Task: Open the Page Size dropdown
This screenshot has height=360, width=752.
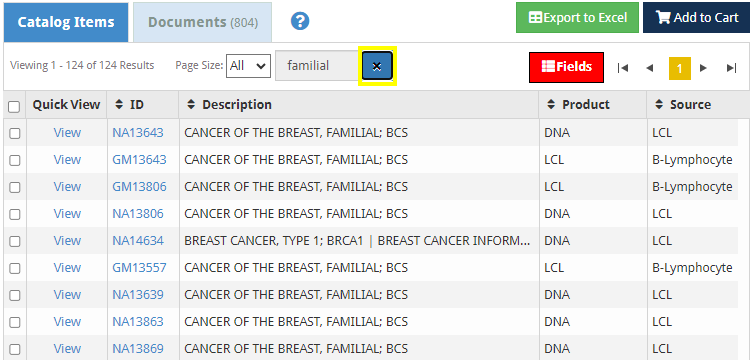Action: pyautogui.click(x=248, y=66)
